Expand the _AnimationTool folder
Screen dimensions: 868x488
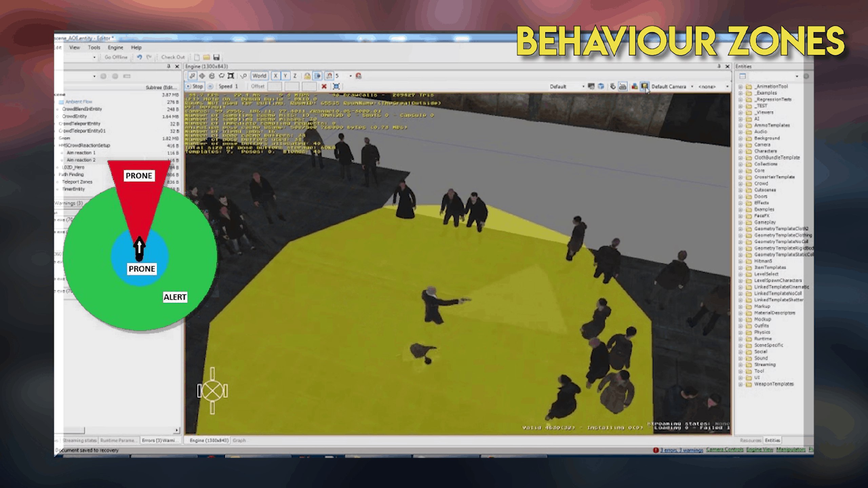[741, 87]
